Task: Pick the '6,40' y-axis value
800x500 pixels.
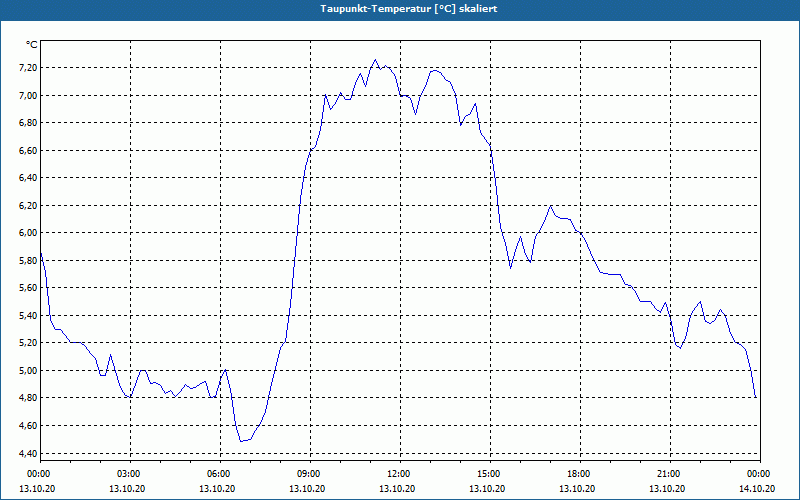Action: (28, 178)
